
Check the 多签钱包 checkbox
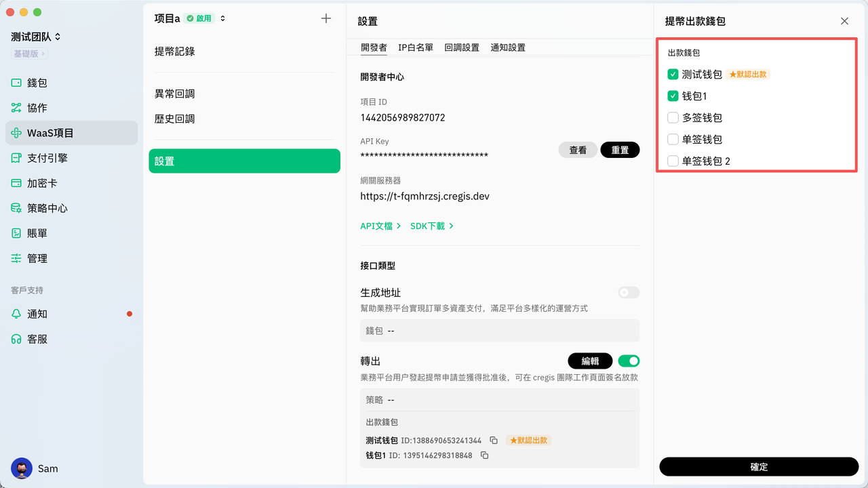coord(673,118)
